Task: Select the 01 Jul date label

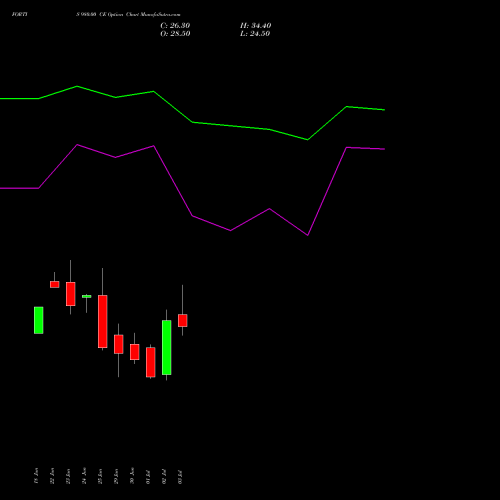Action: 148,477
